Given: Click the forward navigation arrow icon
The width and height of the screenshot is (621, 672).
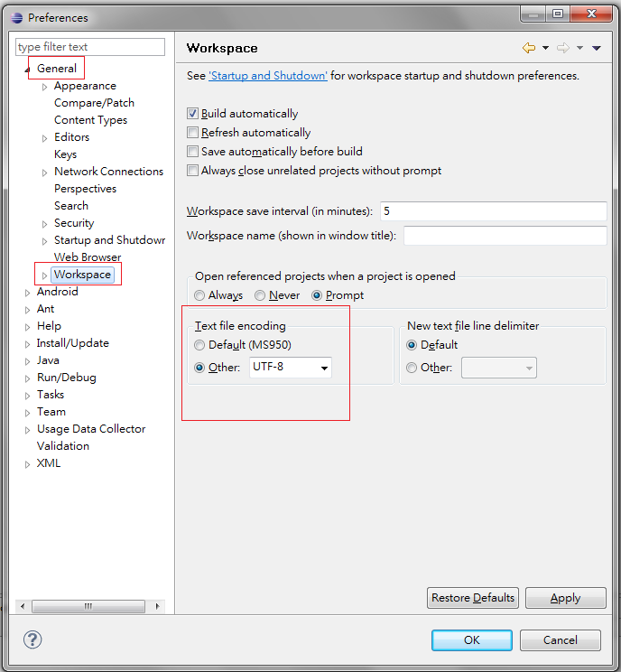Looking at the screenshot, I should 562,48.
